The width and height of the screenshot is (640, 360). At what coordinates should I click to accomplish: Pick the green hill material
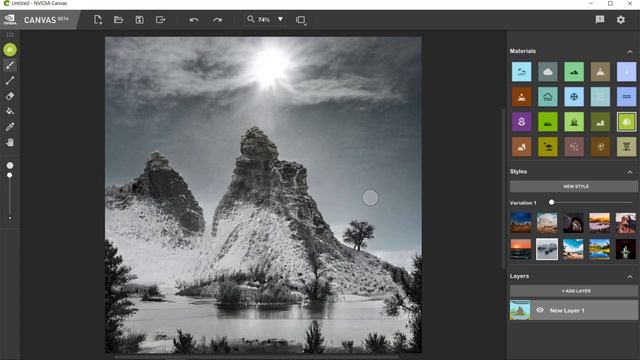pyautogui.click(x=574, y=72)
